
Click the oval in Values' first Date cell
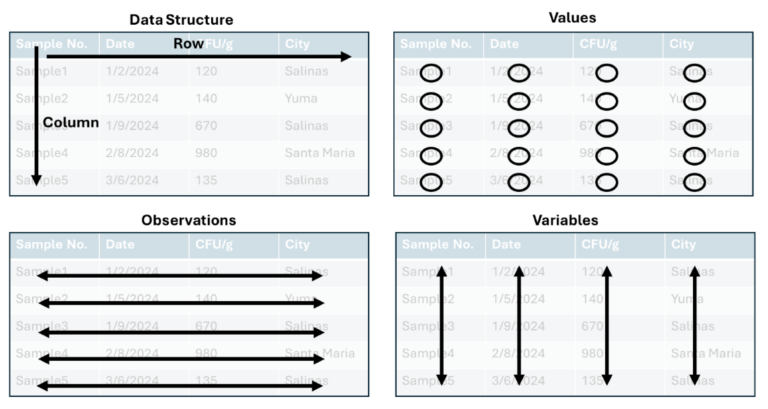point(518,73)
